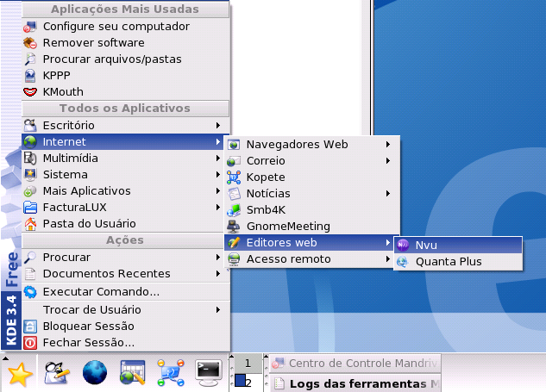This screenshot has height=392, width=546.
Task: Click the Kopete messenger icon
Action: 234,177
